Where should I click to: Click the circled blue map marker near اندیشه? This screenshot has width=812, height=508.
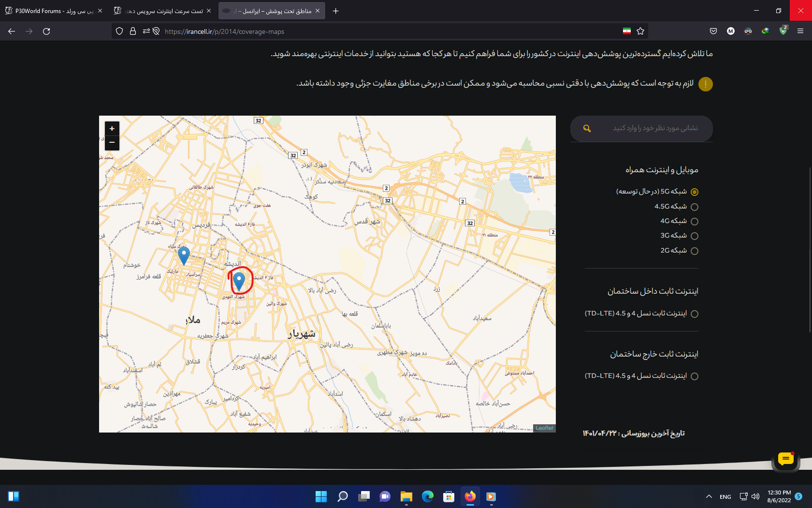[x=239, y=281]
